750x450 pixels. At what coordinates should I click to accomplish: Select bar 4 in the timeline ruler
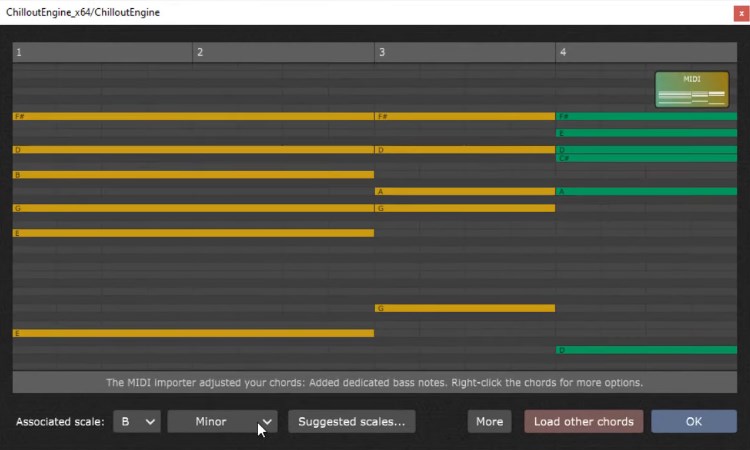(646, 52)
